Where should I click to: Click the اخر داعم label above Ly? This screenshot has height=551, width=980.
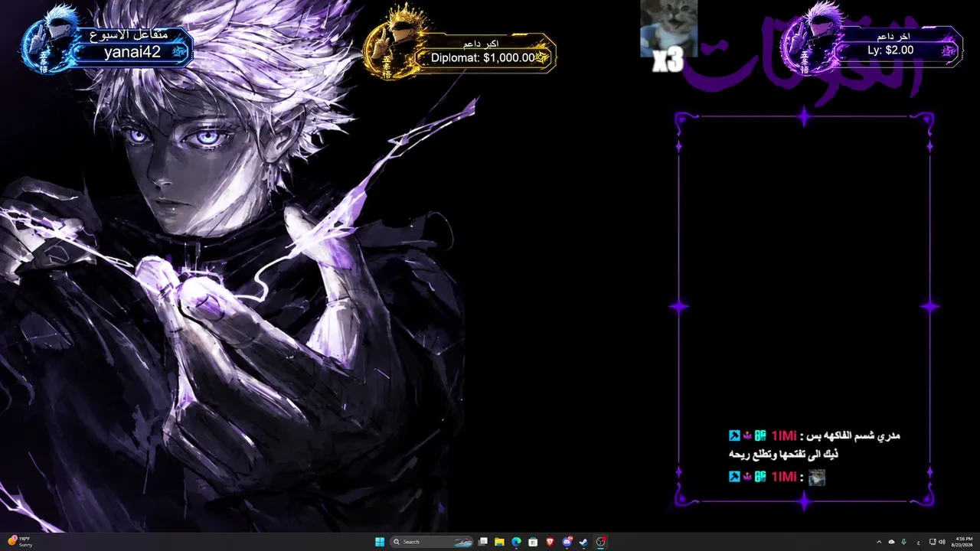pyautogui.click(x=893, y=36)
